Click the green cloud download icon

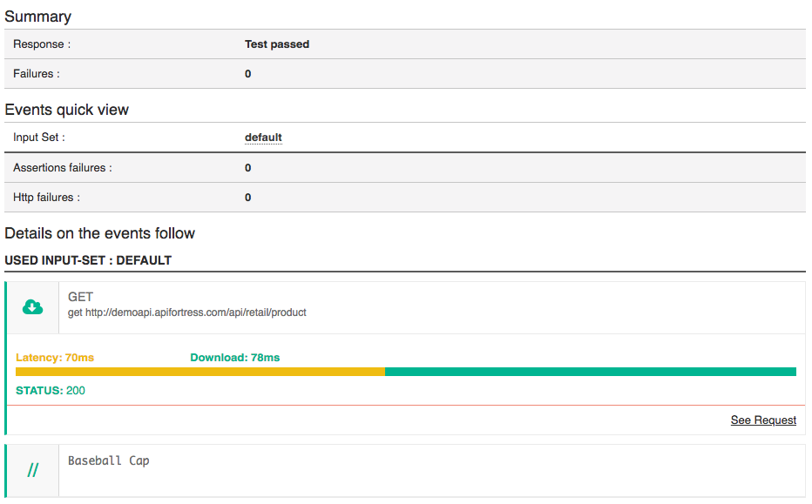click(32, 306)
